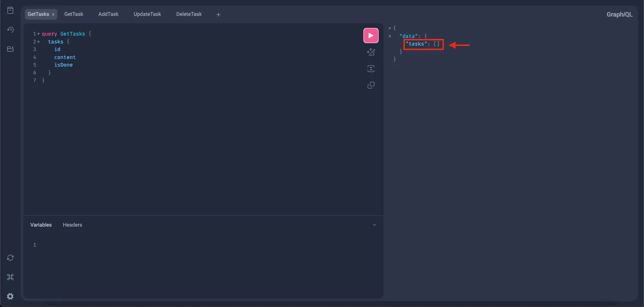644x307 pixels.
Task: Copy the query with the copy icon
Action: tap(371, 85)
